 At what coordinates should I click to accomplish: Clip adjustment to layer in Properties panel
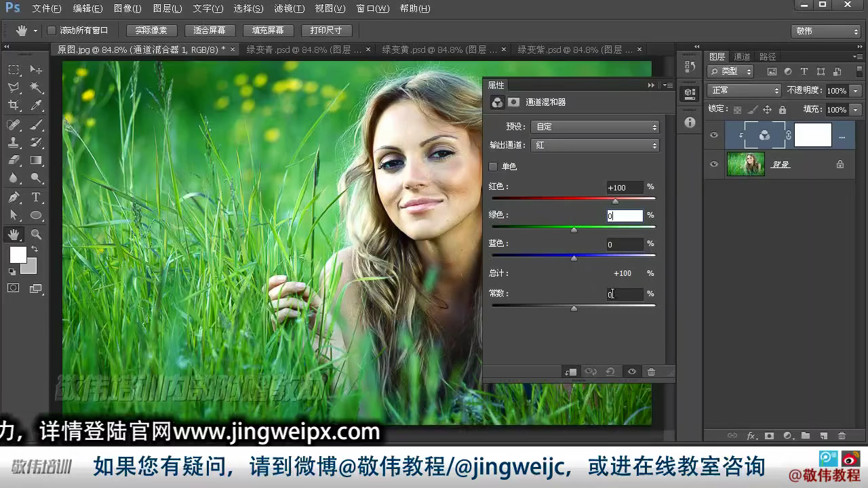pos(570,372)
